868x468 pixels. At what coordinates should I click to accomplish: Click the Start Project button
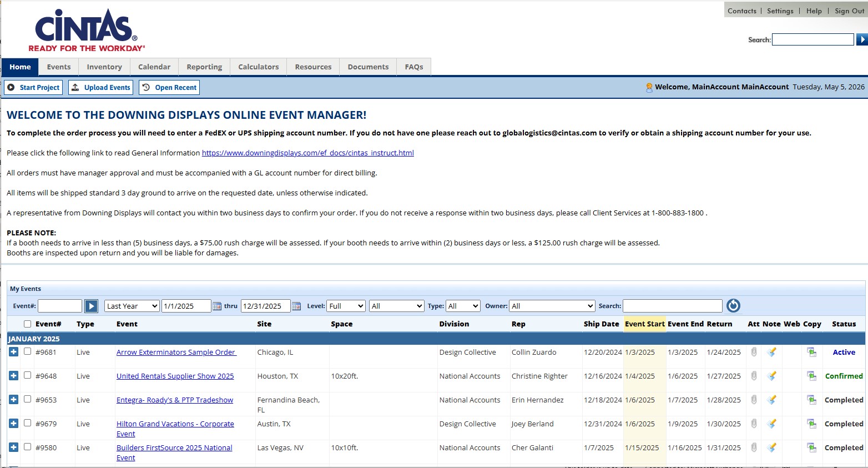click(33, 87)
